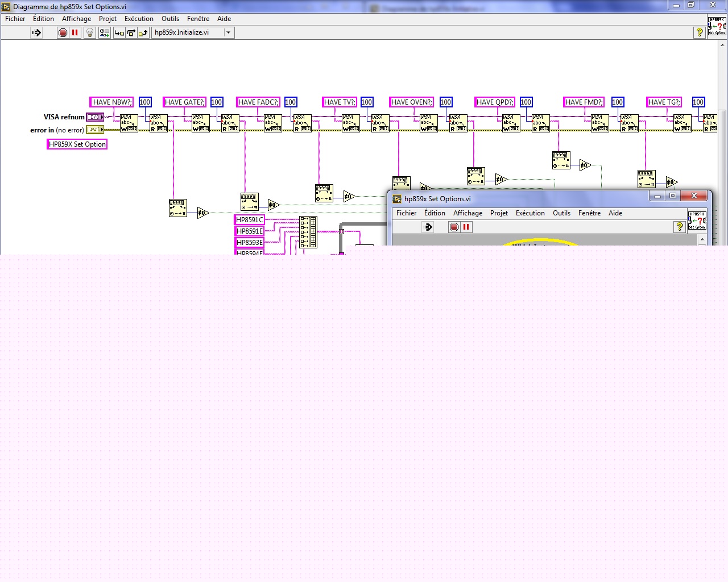Open Outils menu in the diagram window

(170, 19)
